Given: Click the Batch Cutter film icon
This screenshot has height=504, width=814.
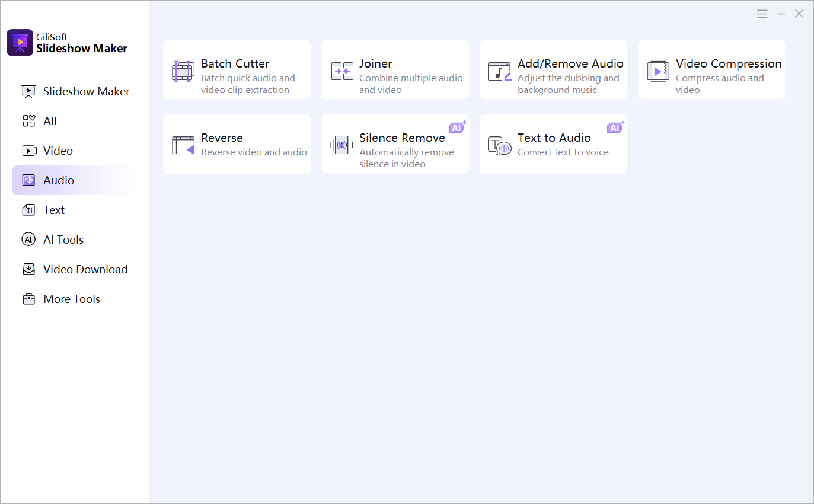Looking at the screenshot, I should pos(183,71).
